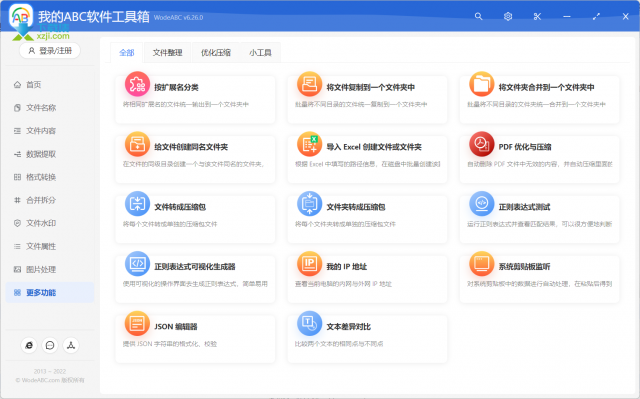
Task: Switch to the 全部 tab
Action: [127, 53]
